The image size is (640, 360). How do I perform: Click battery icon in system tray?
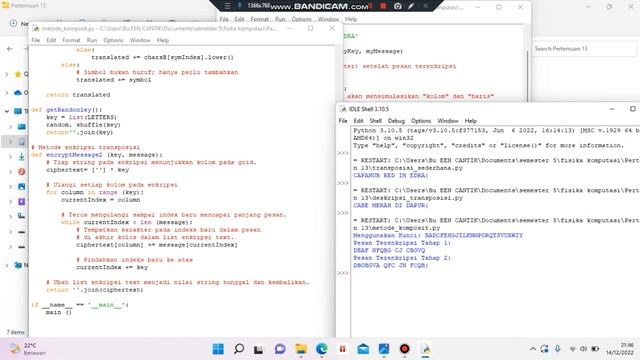596,349
